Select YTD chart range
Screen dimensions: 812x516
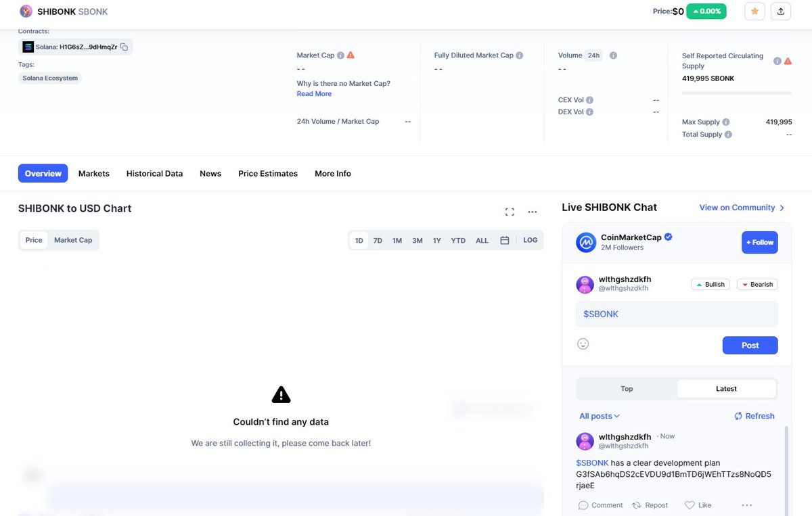point(458,240)
